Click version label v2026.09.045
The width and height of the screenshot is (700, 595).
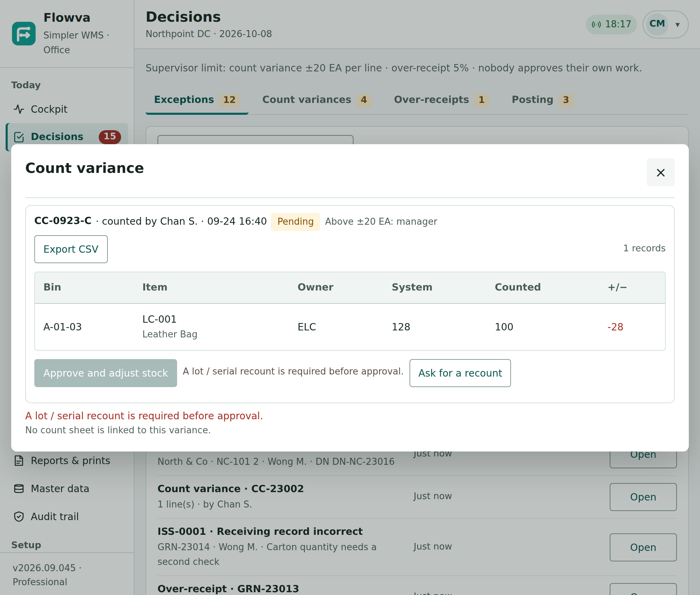click(44, 568)
